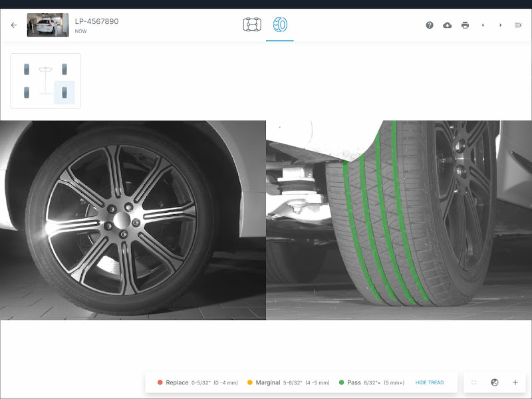
Task: Collapse the side panel menu icon
Action: pos(518,25)
